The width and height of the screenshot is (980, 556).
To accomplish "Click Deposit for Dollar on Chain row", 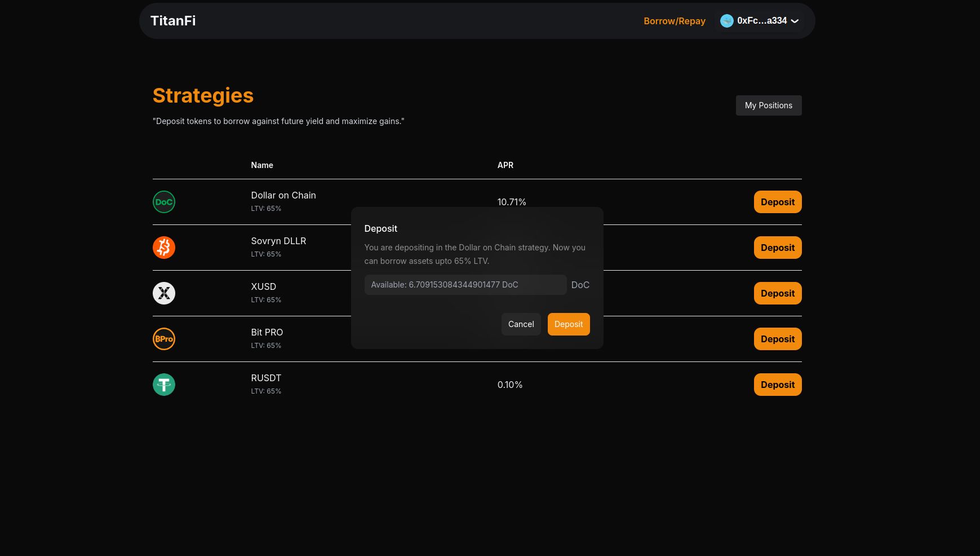I will pyautogui.click(x=778, y=202).
